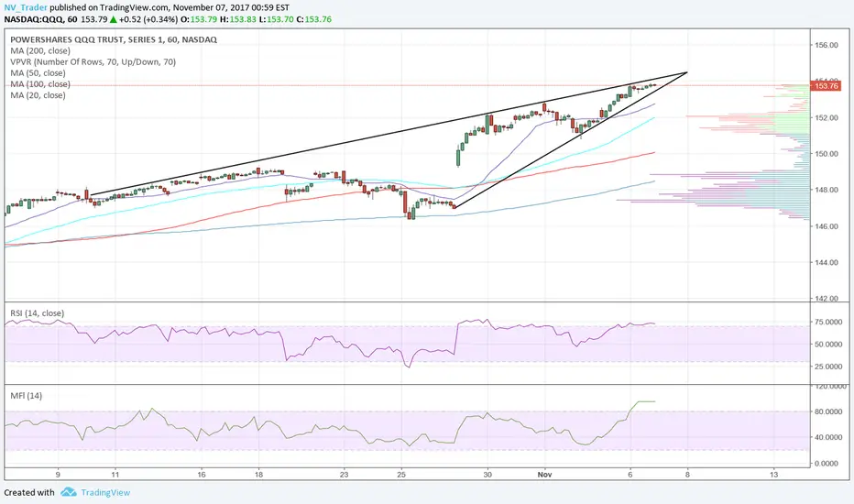Click the MFI (14) pane label
The height and width of the screenshot is (504, 854).
click(27, 396)
